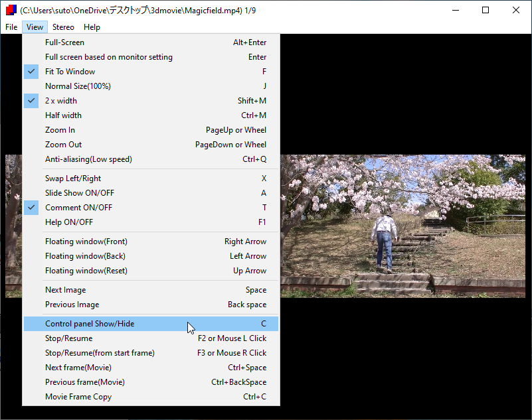Select Normal Size(100%) option
The width and height of the screenshot is (532, 420).
pos(151,86)
